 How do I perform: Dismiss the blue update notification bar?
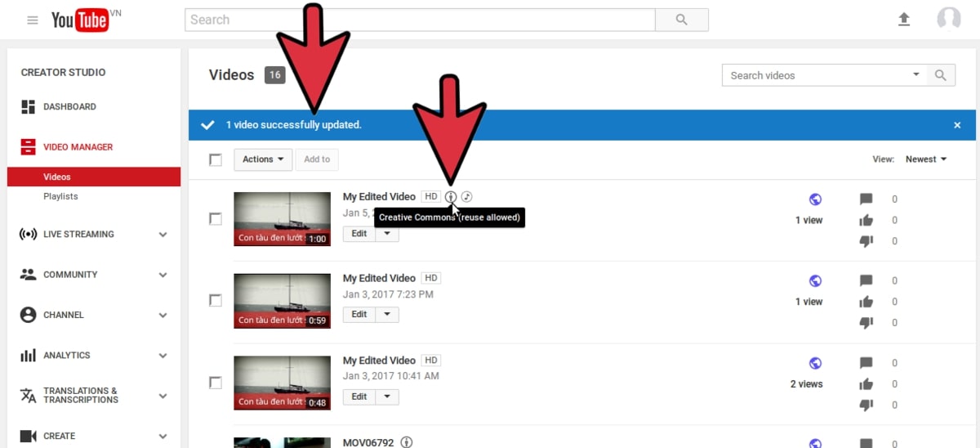957,125
